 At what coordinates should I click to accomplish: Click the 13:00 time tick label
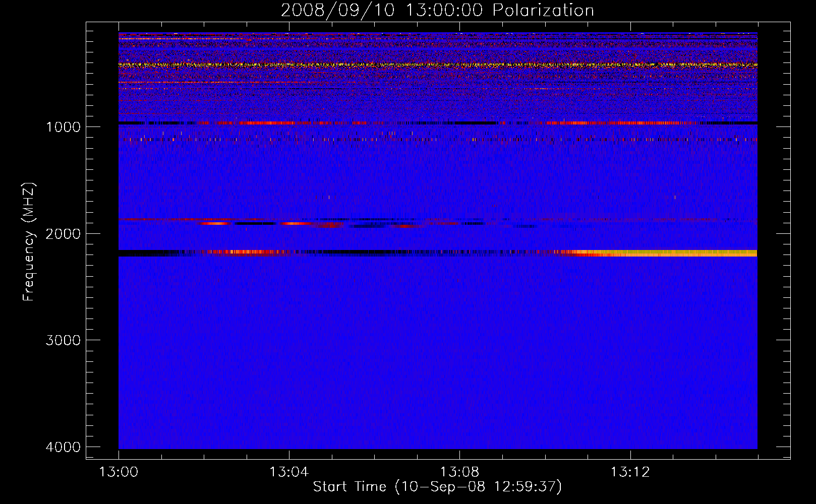pyautogui.click(x=119, y=472)
